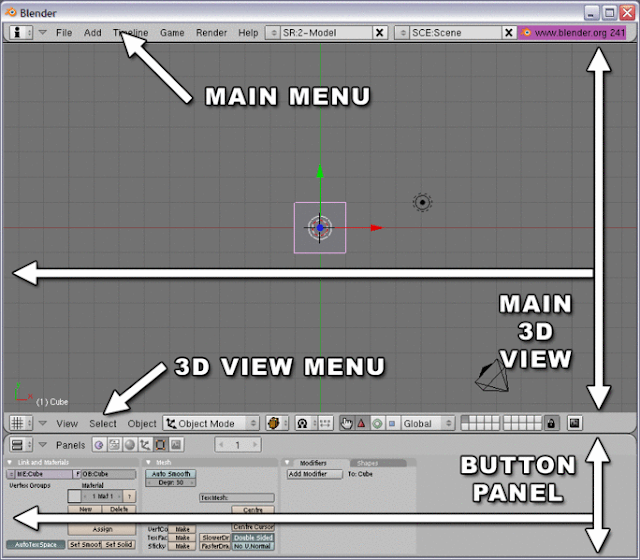Viewport: 640px width, 560px height.
Task: Select the triangle translate manipulator icon
Action: 362,423
